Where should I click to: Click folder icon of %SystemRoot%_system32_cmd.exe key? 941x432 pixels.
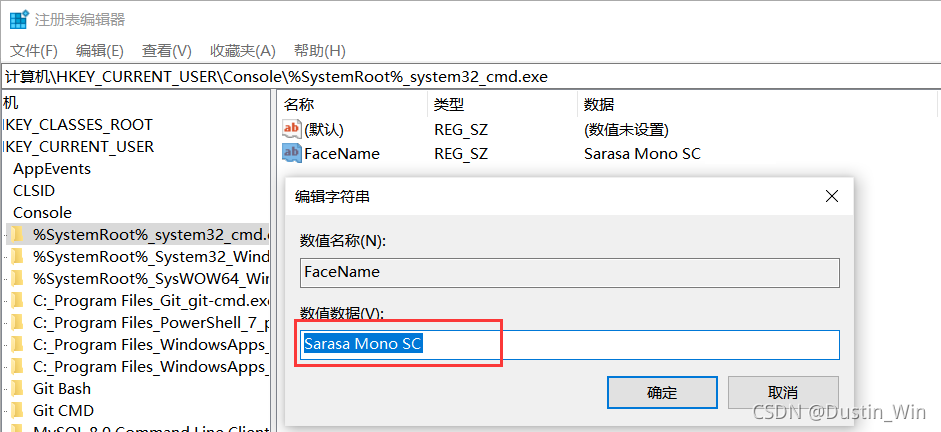click(17, 235)
